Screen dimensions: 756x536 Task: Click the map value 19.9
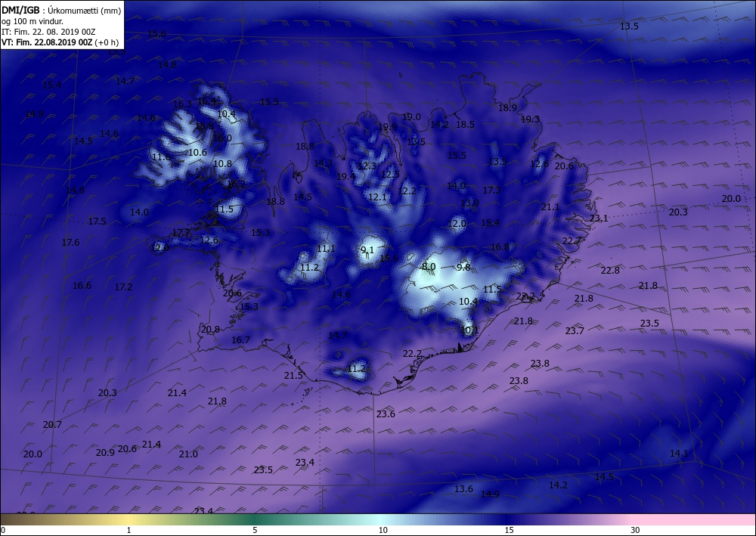387,127
